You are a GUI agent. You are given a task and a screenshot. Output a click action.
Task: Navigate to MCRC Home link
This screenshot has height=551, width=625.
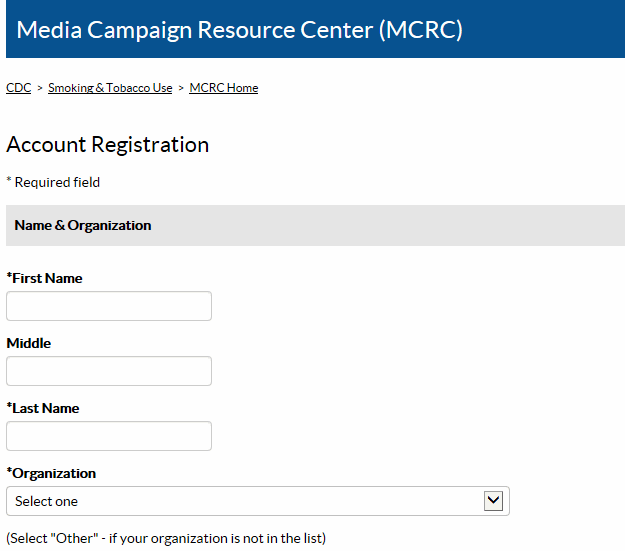(x=223, y=88)
